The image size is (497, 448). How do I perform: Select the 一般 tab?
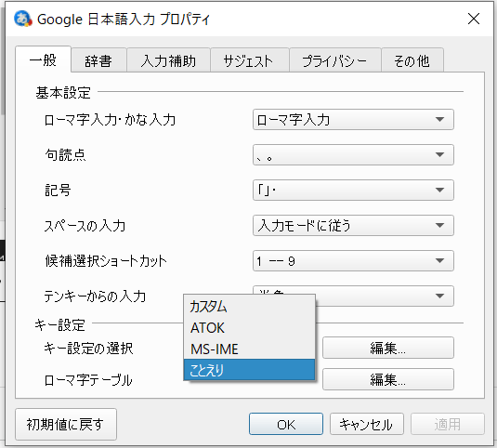(43, 59)
